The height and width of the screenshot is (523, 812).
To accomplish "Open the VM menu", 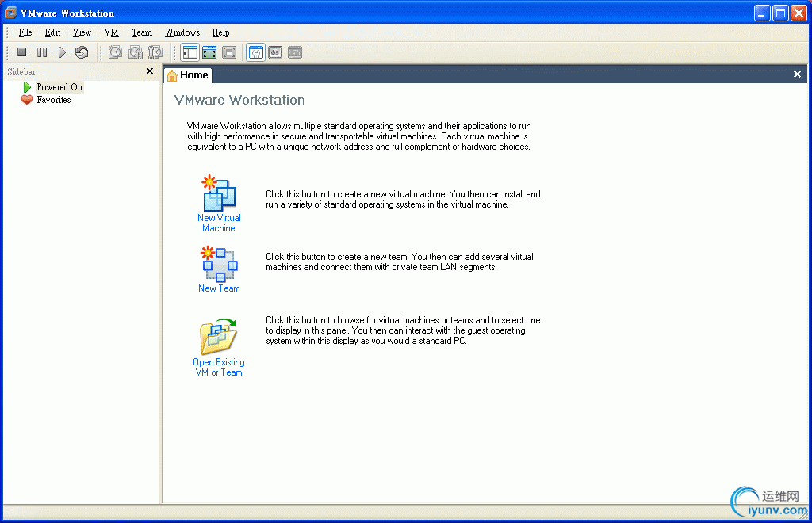I will pos(111,32).
